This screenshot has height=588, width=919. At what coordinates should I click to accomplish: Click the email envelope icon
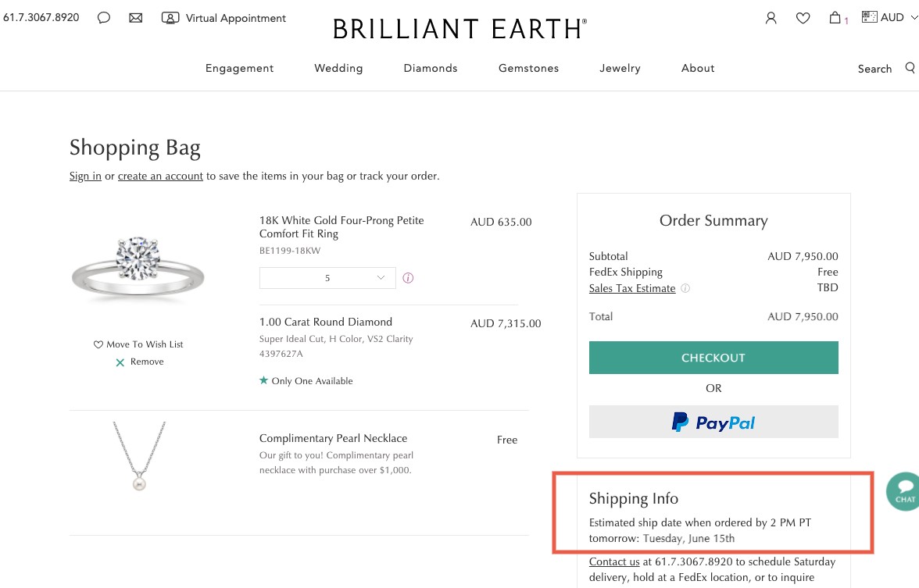pyautogui.click(x=136, y=16)
